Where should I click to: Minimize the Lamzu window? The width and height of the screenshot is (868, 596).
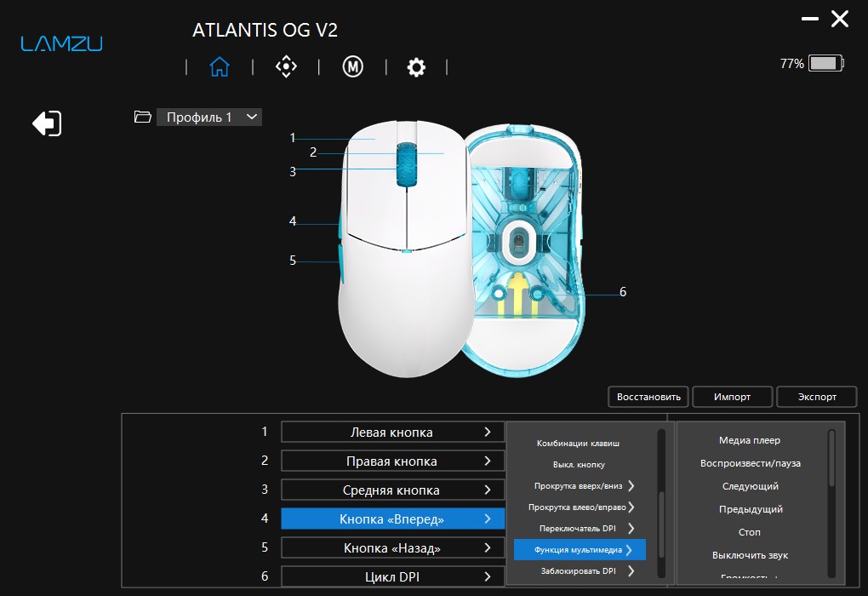[810, 19]
